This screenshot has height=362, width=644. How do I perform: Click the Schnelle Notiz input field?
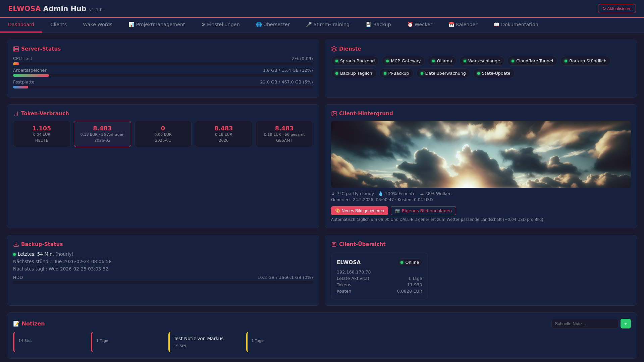(585, 324)
